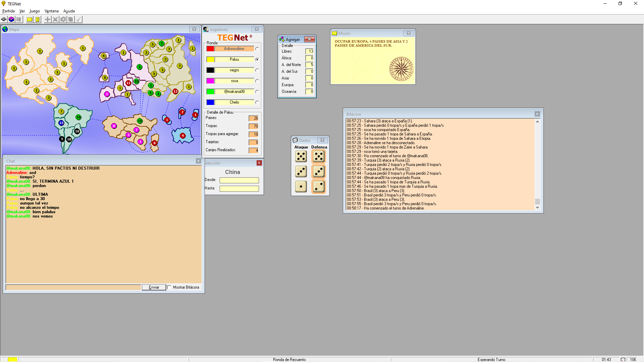Viewport: 644px width, 362px height.
Task: Click the yellow country card toolbar icon
Action: pyautogui.click(x=38, y=19)
